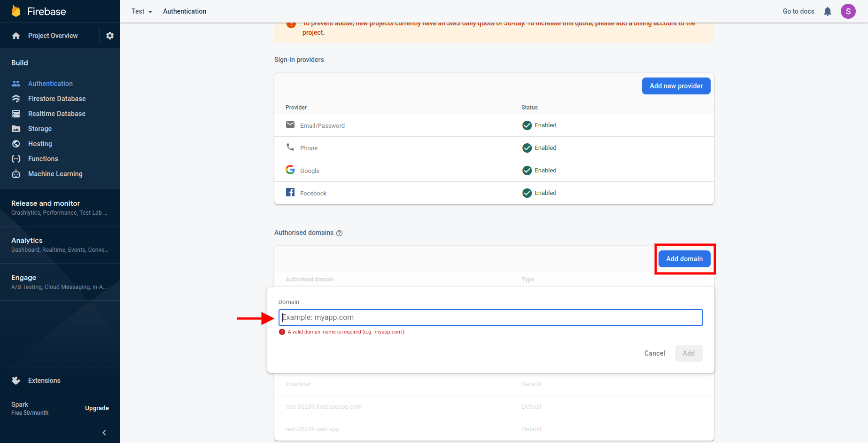Click the Storage sidebar icon
Screen dimensions: 868x443
(16, 129)
